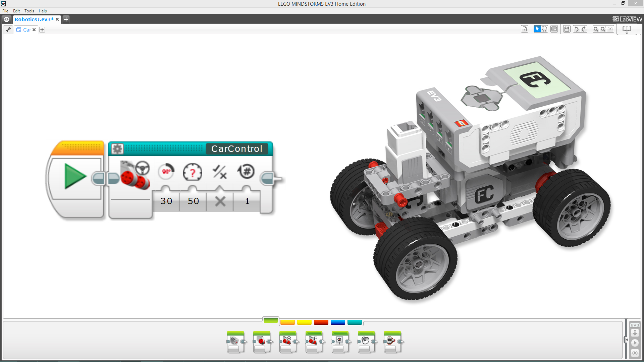Toggle the Select pointer tool
Screen dimensions: 644x362
tap(537, 29)
